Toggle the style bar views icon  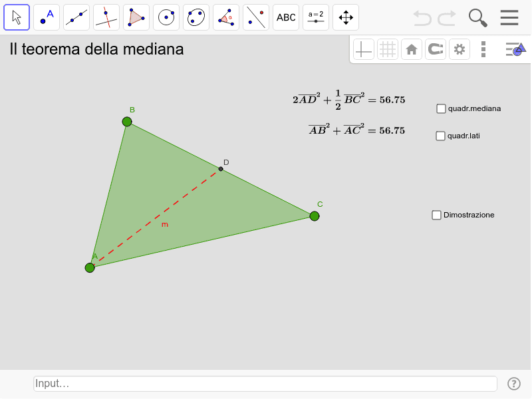pos(515,49)
